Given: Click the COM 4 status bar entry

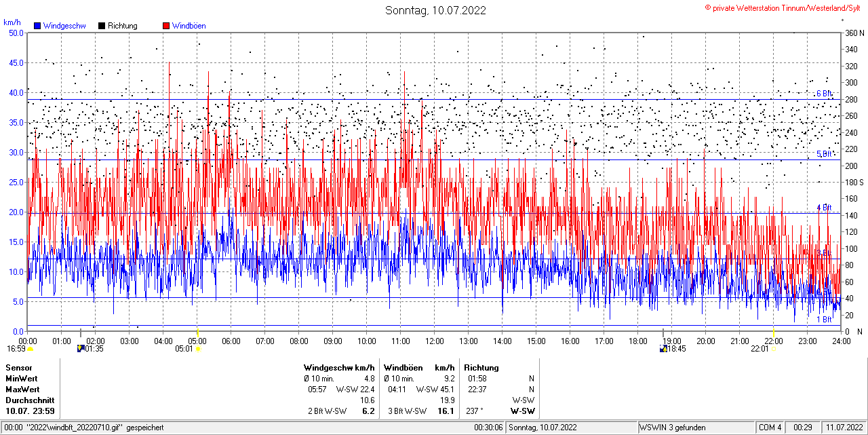Looking at the screenshot, I should click(770, 428).
